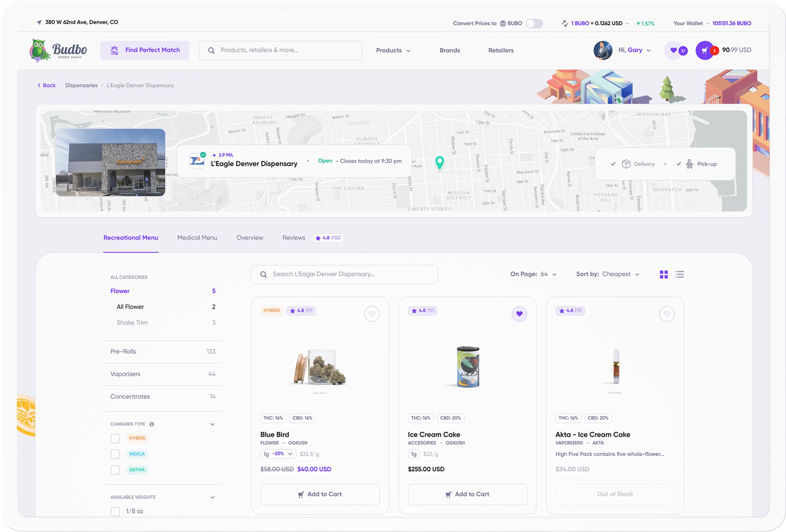This screenshot has height=532, width=786.
Task: Click the red cart count badge
Action: (714, 51)
